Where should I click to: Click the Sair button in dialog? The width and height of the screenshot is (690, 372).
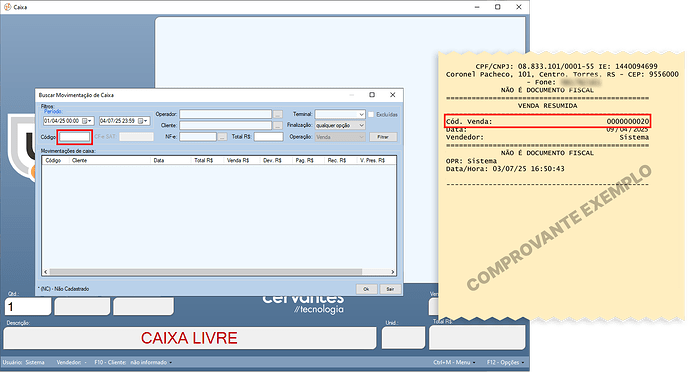click(390, 289)
